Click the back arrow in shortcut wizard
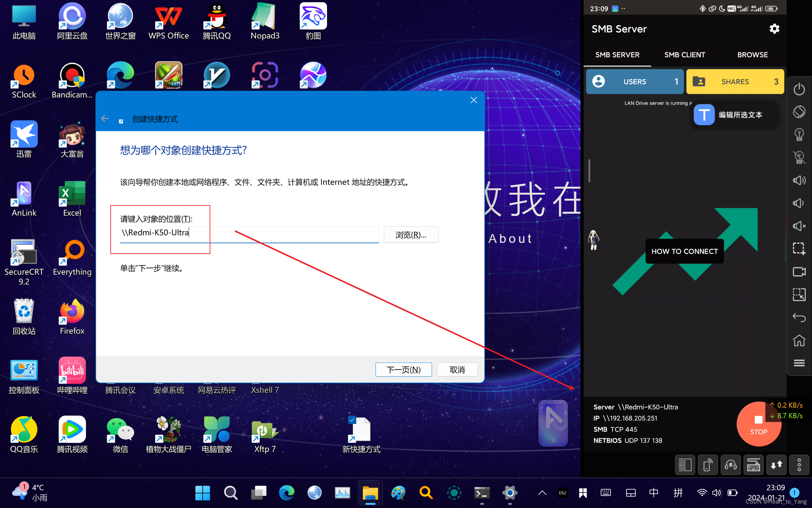 click(x=105, y=119)
